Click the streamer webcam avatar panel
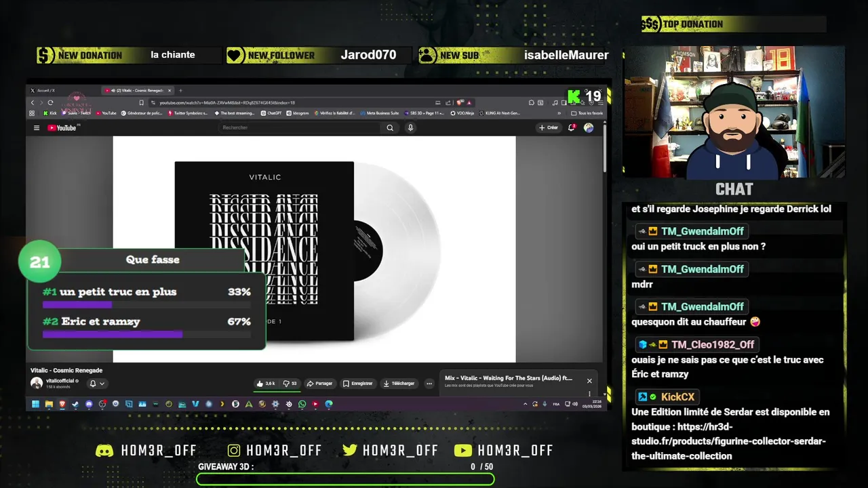The height and width of the screenshot is (488, 868). click(734, 112)
